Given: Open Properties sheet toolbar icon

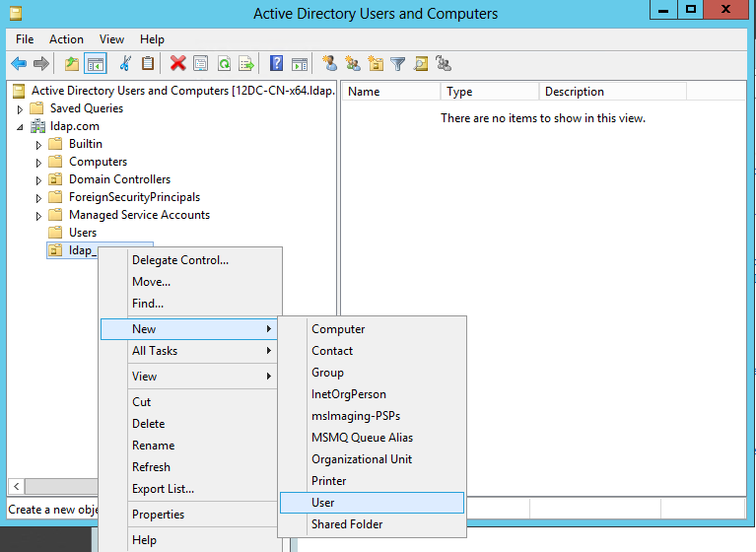Looking at the screenshot, I should 200,64.
